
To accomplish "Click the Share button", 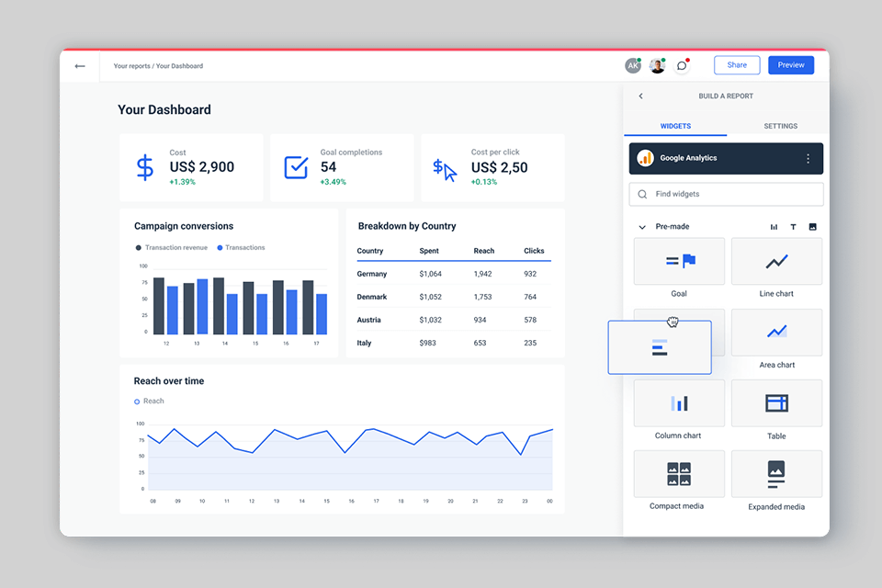I will pyautogui.click(x=737, y=65).
